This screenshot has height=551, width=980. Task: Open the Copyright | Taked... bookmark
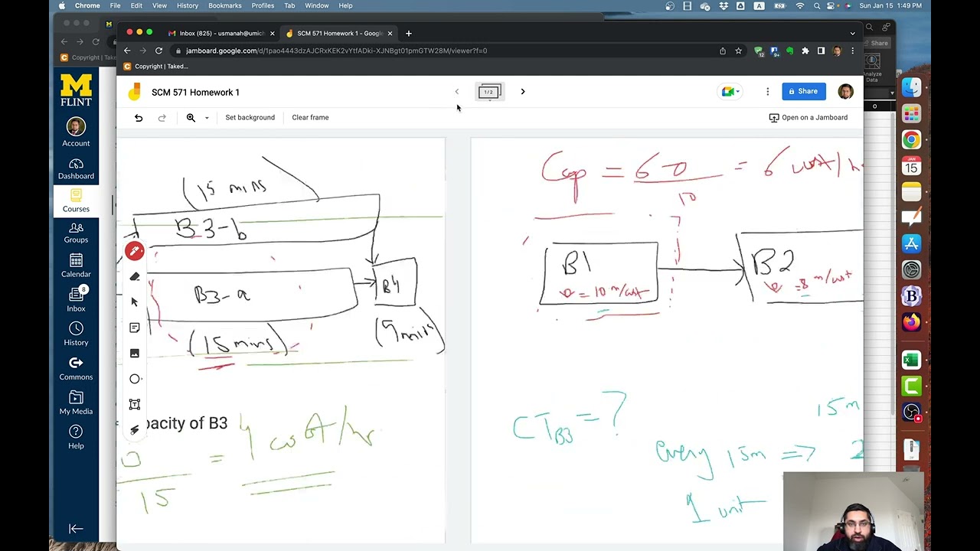pyautogui.click(x=157, y=67)
